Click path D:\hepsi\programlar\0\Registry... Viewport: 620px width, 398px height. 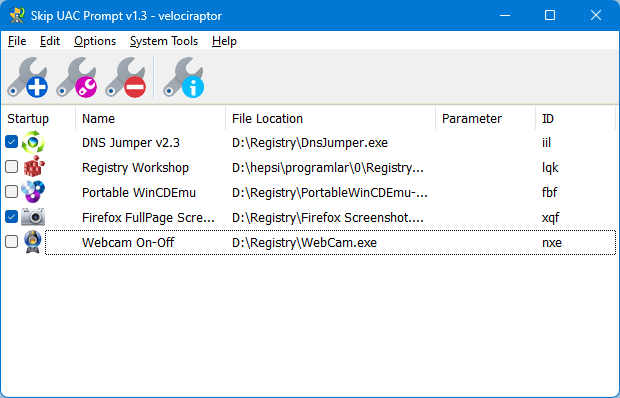(328, 168)
